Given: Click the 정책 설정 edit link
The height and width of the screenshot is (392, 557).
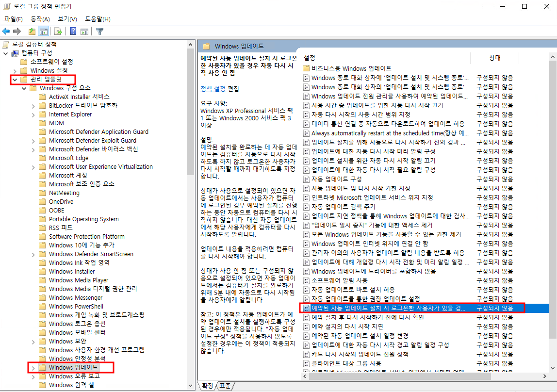Looking at the screenshot, I should (213, 89).
